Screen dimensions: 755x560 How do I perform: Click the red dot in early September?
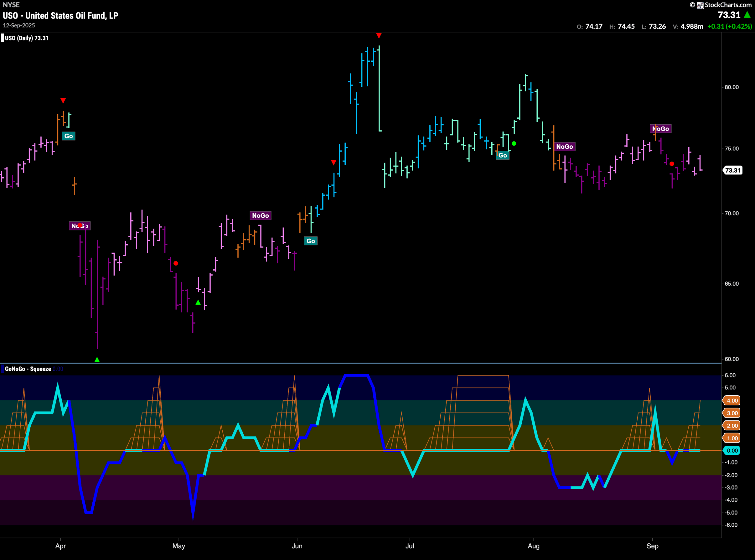point(672,164)
